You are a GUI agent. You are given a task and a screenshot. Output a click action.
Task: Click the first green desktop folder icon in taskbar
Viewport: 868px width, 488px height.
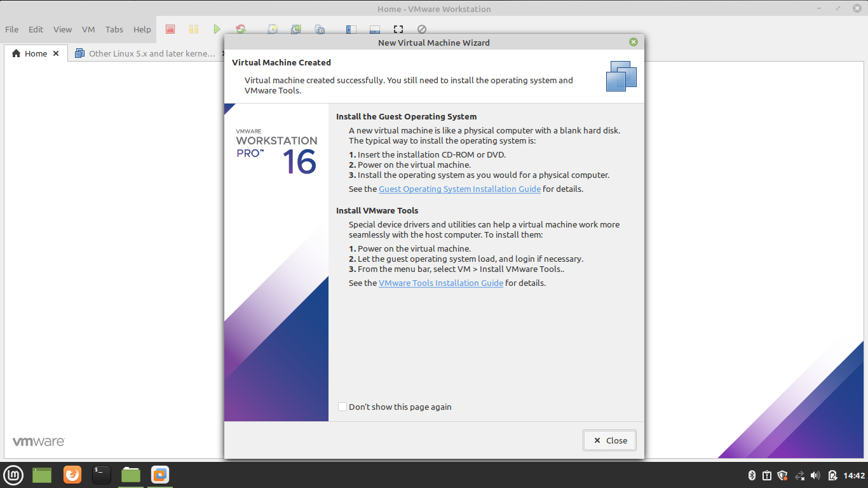[x=42, y=475]
